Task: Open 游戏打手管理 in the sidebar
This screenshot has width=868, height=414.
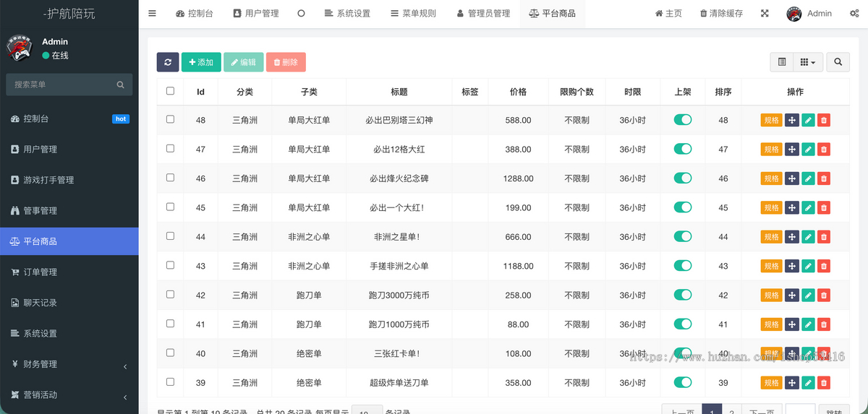Action: point(69,180)
